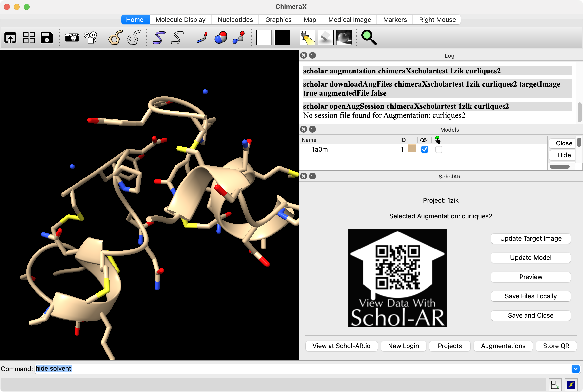Uncheck the shown checkbox for 1a0m
This screenshot has height=392, width=583.
(424, 149)
